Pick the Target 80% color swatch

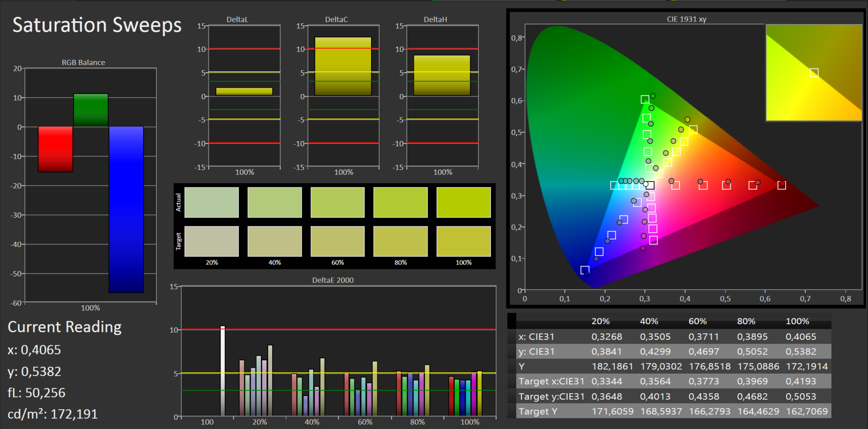pyautogui.click(x=401, y=241)
